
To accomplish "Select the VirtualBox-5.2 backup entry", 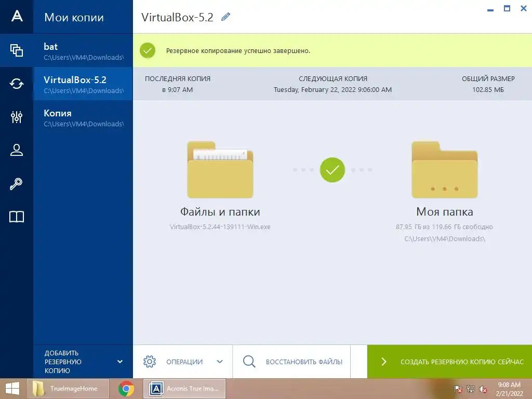I will point(83,84).
